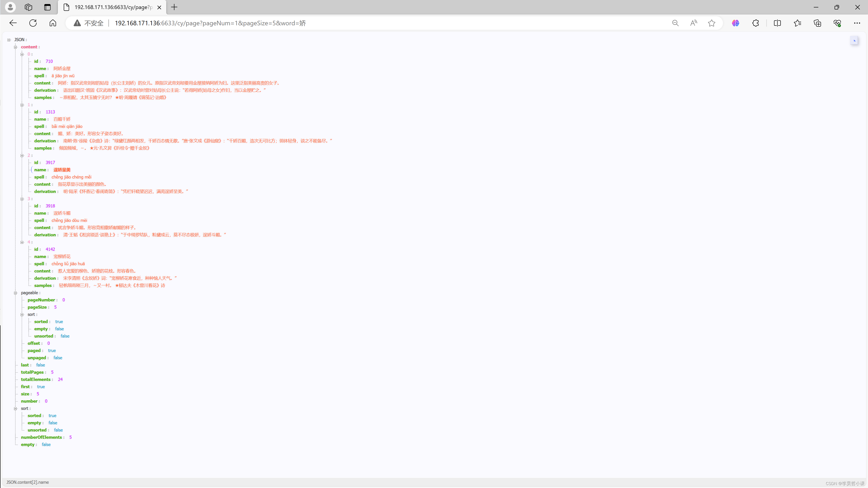Select the id value 4142

pos(50,249)
